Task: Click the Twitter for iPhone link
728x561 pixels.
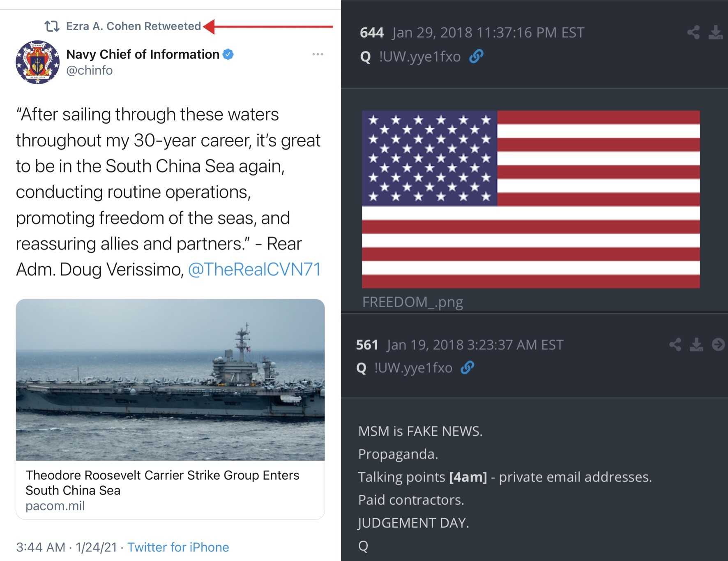Action: pyautogui.click(x=178, y=547)
